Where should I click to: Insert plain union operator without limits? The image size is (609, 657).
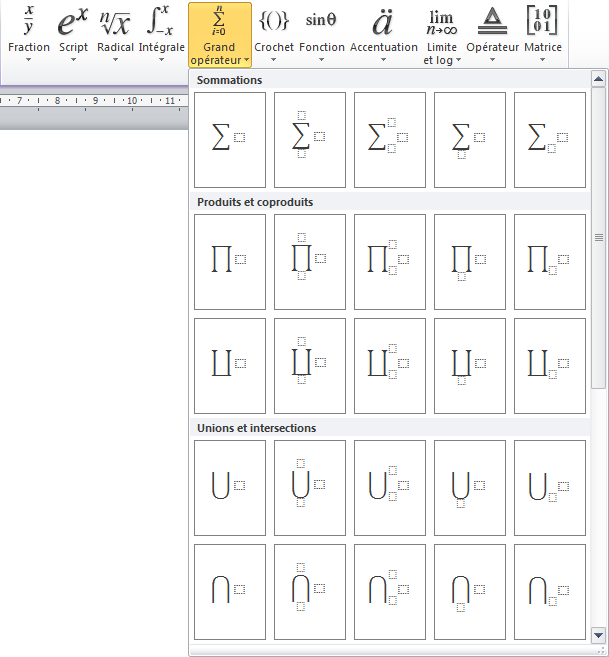click(x=230, y=488)
